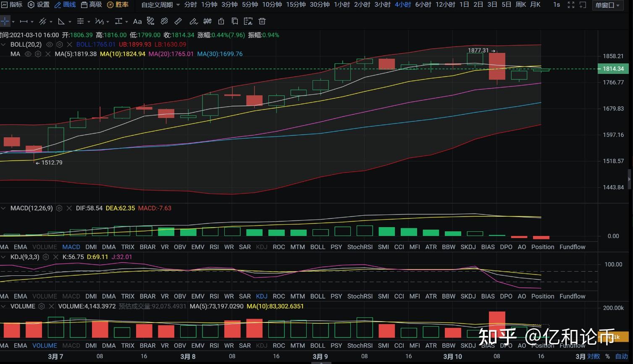
Task: Open 自定义周期 custom period dropdown
Action: click(x=160, y=5)
